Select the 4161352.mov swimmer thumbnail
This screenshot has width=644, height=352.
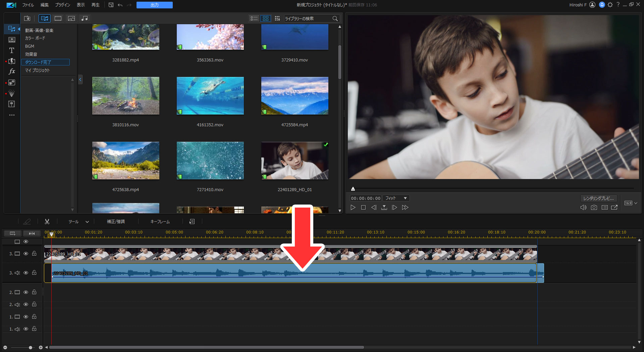click(210, 96)
